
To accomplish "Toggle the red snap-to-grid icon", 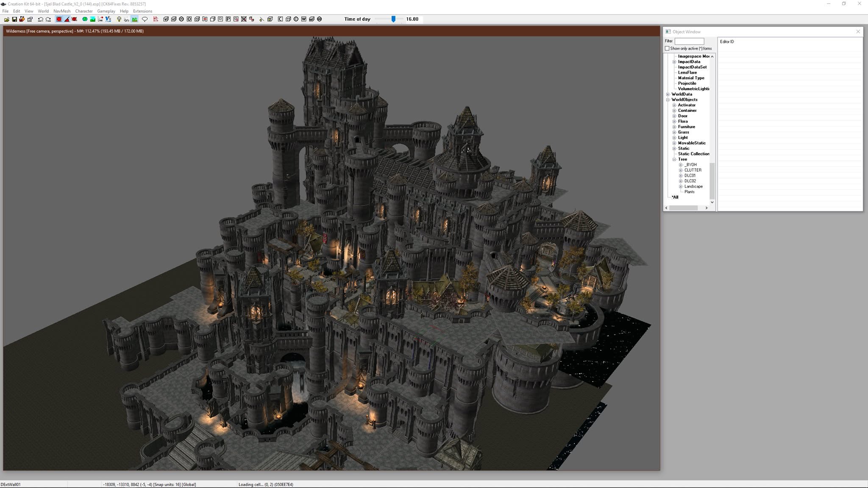I will [59, 19].
